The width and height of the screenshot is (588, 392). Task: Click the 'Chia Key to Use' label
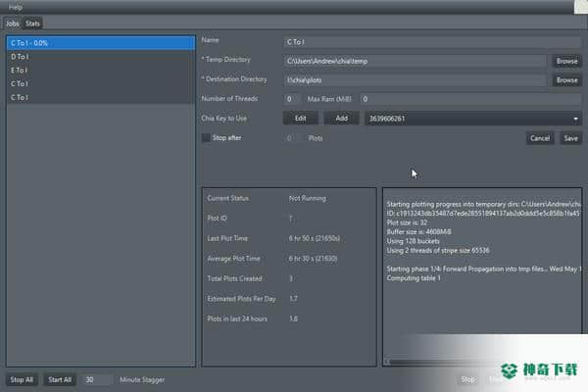tap(223, 119)
